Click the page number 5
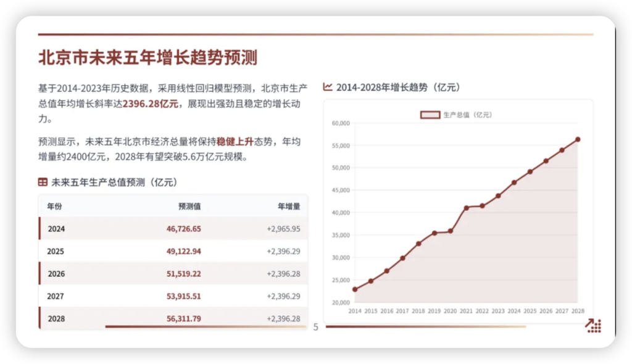Viewport: 632px width, 364px height. pos(316,327)
